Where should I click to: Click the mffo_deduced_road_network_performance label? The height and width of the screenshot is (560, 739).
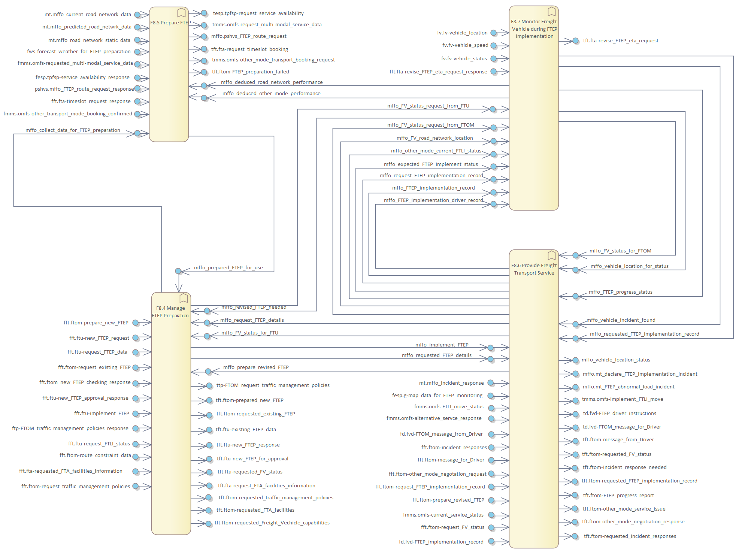pos(272,82)
